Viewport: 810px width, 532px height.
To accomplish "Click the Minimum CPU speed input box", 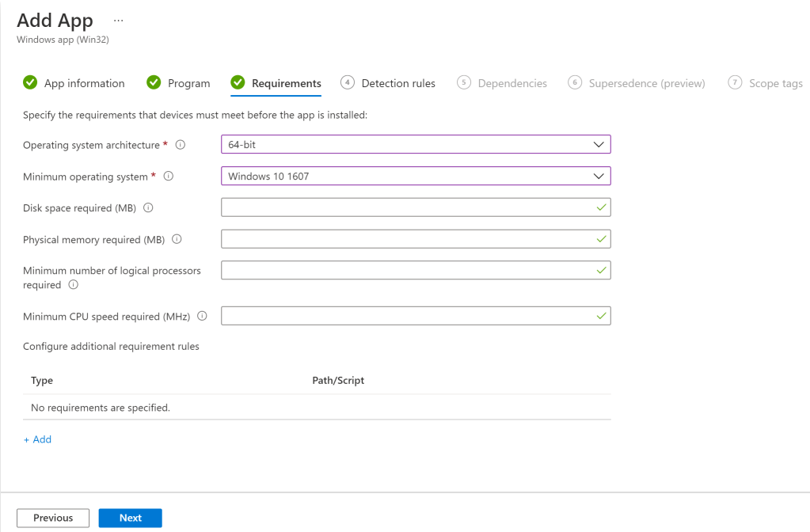I will click(x=408, y=316).
